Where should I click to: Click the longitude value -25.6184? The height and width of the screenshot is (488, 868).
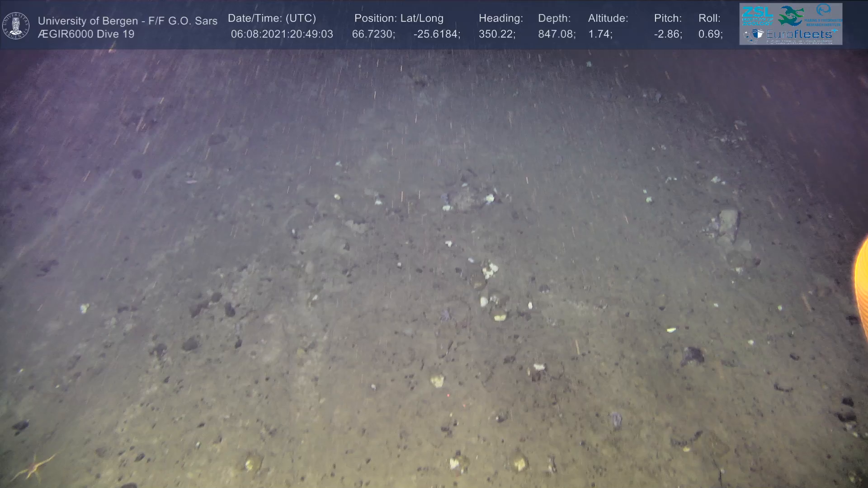(436, 34)
